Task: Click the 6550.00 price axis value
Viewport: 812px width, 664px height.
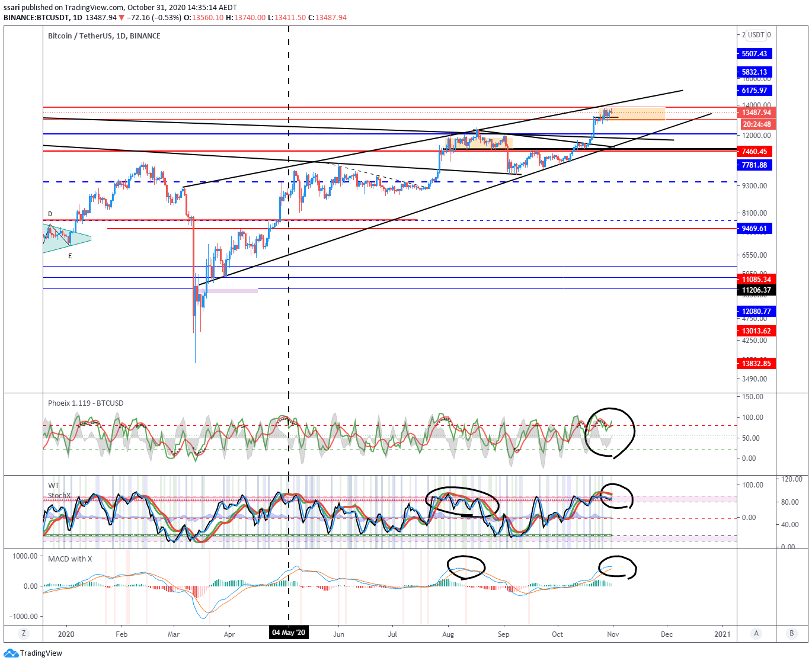Action: [755, 255]
